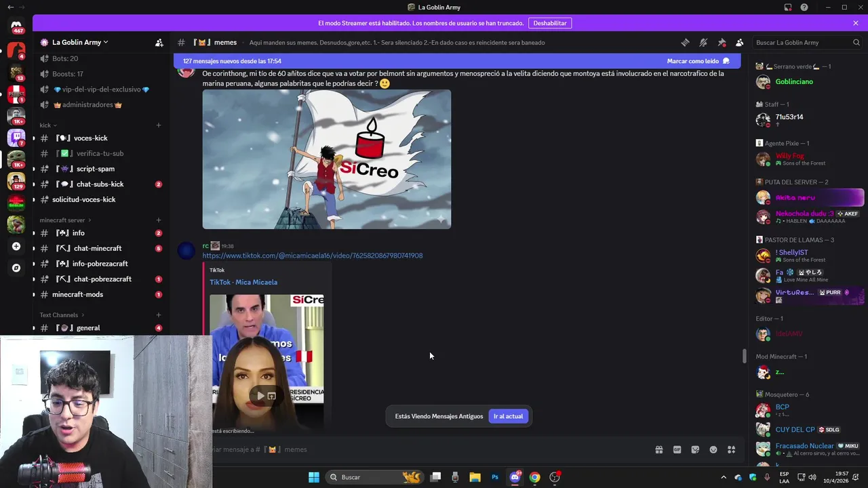Open member 71u53r14 profile
The height and width of the screenshot is (488, 868).
click(809, 120)
